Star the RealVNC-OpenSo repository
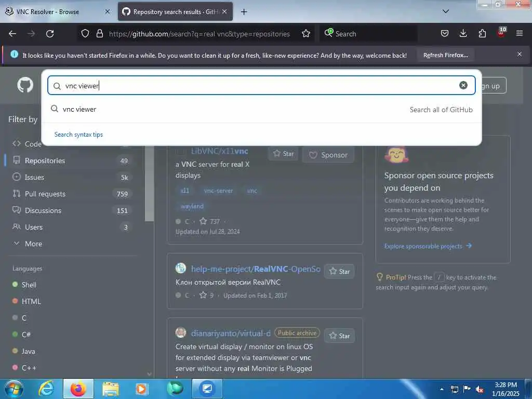 point(339,271)
